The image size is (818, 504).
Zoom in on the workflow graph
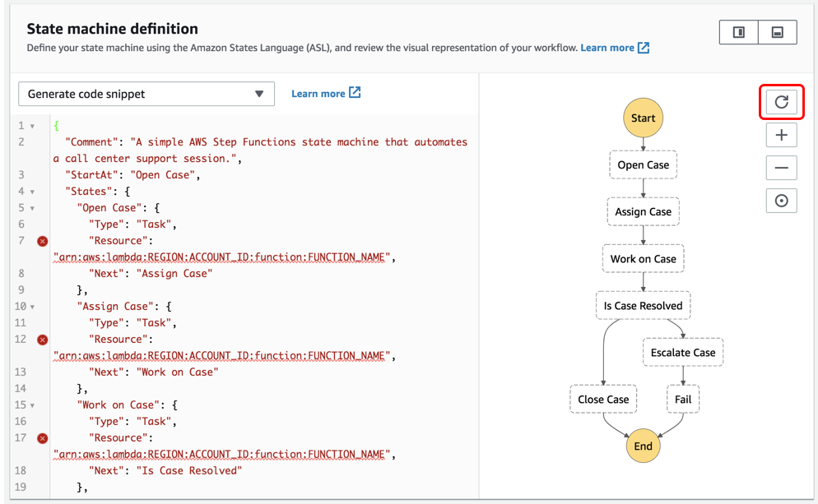click(x=781, y=135)
